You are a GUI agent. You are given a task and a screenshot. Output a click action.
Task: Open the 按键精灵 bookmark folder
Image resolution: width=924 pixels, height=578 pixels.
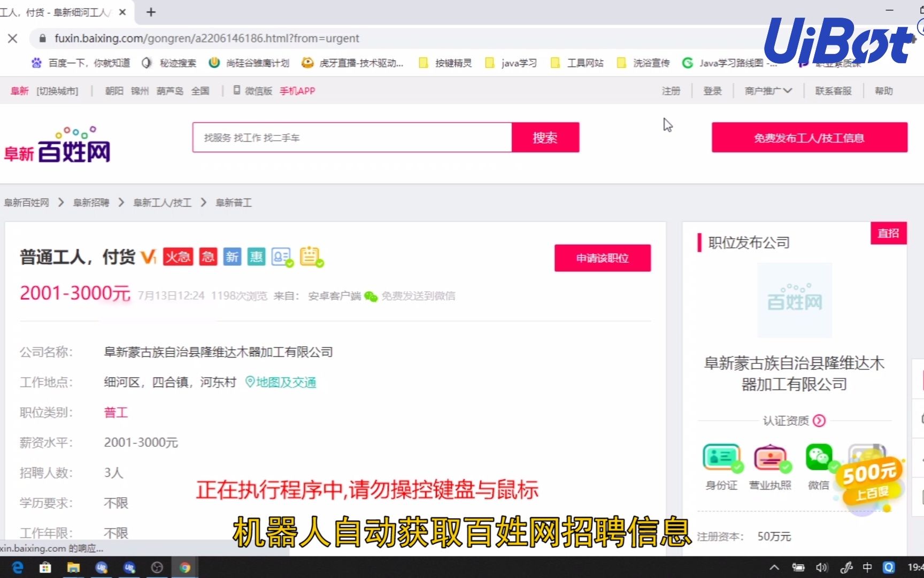445,63
